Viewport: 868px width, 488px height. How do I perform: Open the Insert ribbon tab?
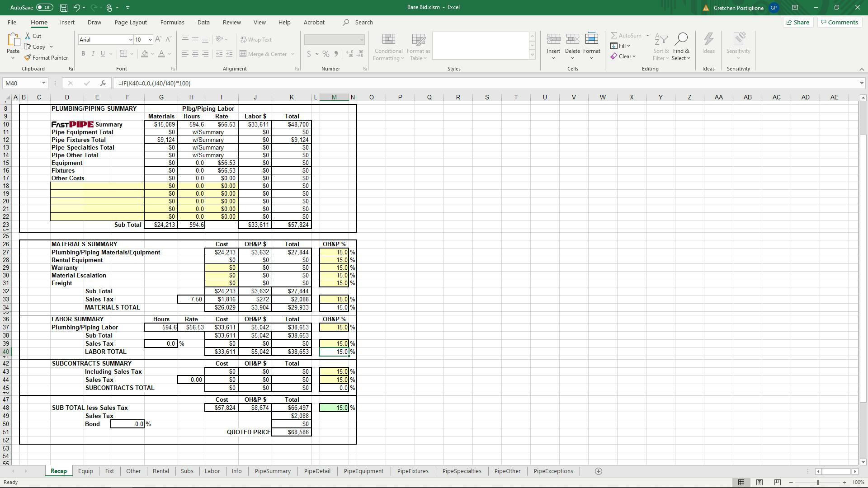tap(67, 22)
